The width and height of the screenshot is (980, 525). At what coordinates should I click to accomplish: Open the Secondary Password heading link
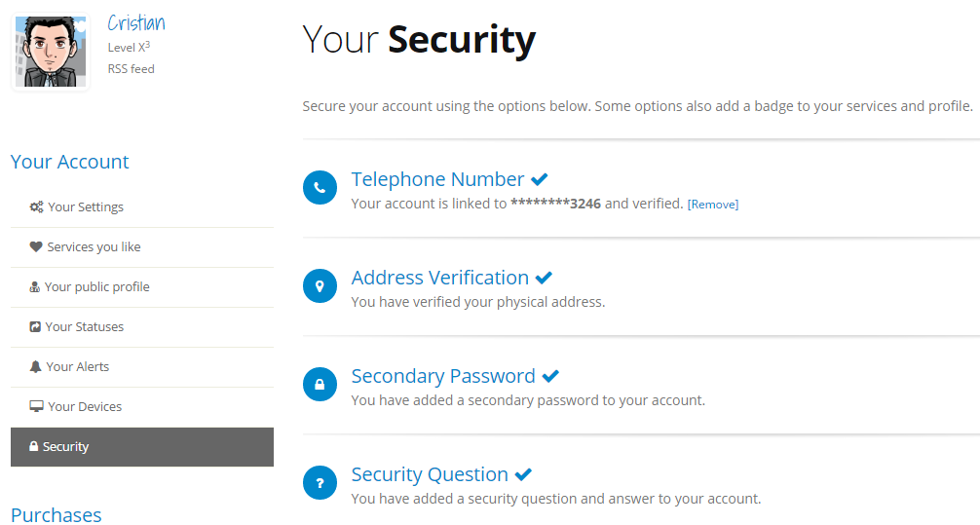(x=443, y=376)
